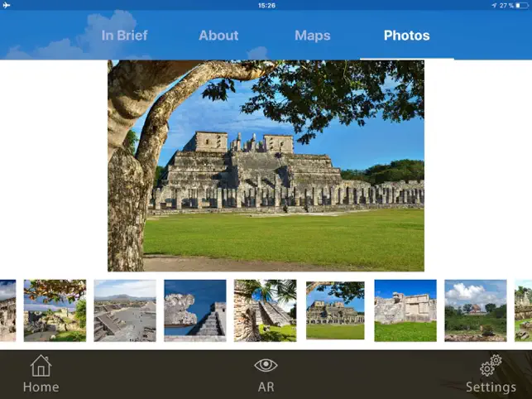Screen dimensions: 532x399
Task: Switch to the About tab
Action: tap(218, 36)
